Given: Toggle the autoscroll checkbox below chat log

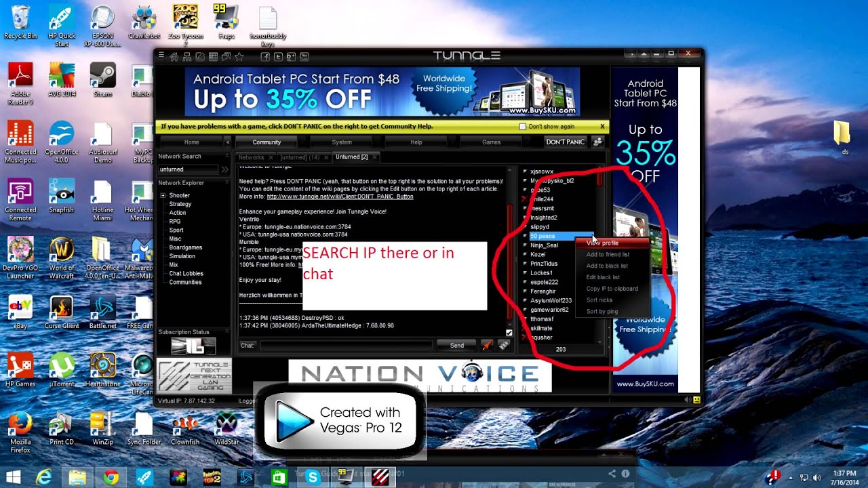Looking at the screenshot, I should tap(509, 332).
